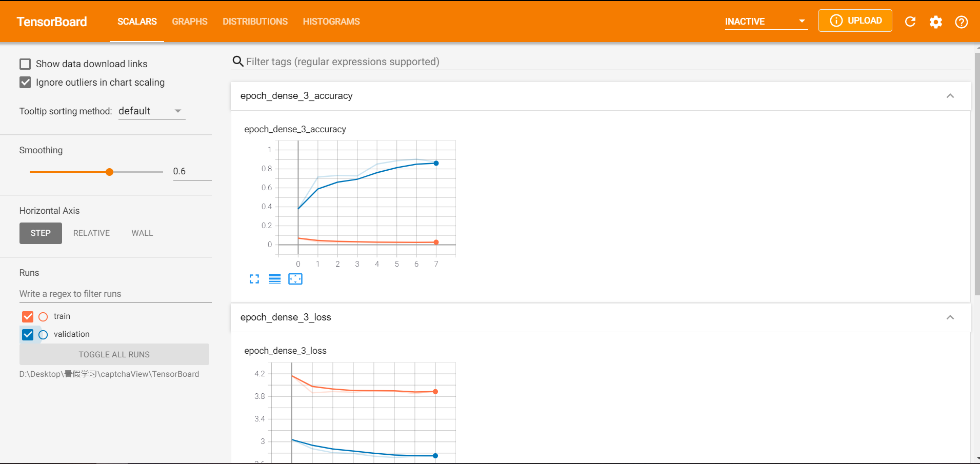Click the regex filter runs field

[115, 294]
